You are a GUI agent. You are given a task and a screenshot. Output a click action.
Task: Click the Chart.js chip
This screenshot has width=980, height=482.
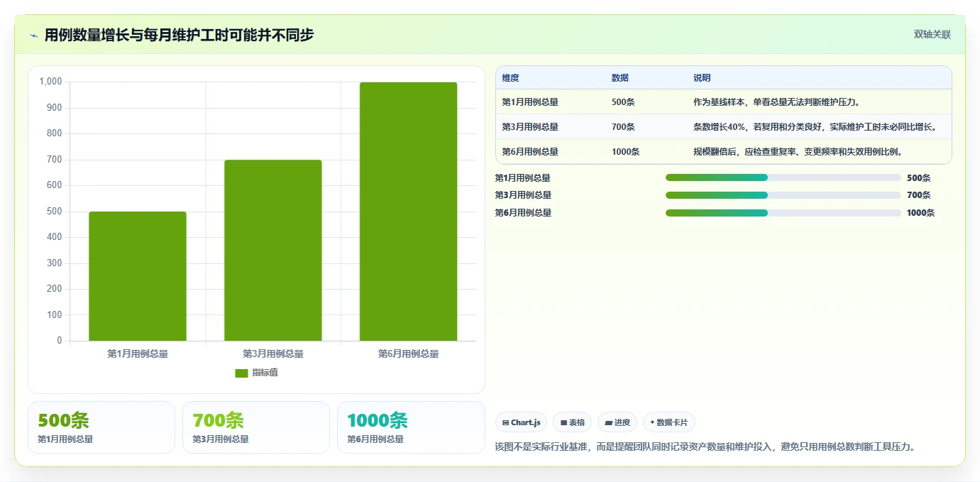[521, 422]
